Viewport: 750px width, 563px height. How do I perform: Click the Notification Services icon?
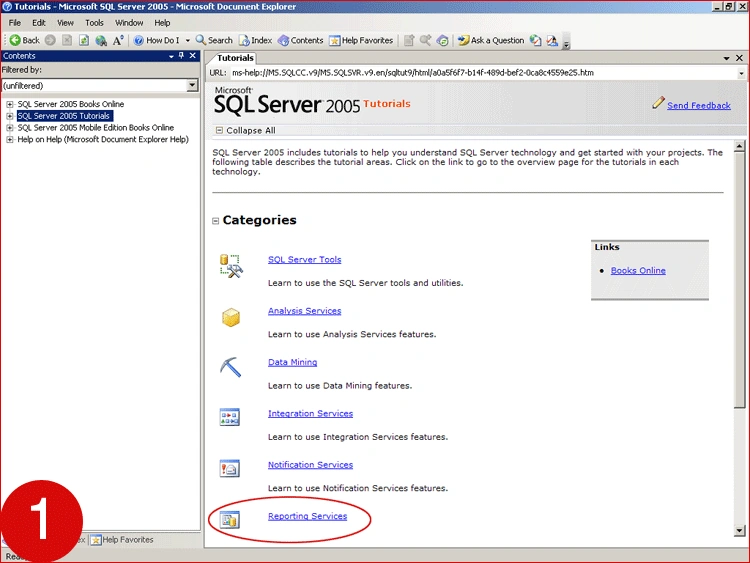click(x=230, y=468)
